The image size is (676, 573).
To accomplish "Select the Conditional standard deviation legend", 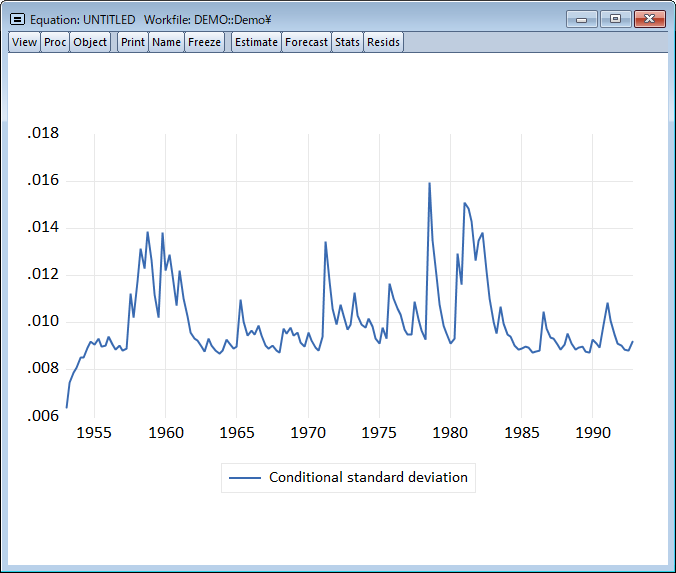I will 348,478.
